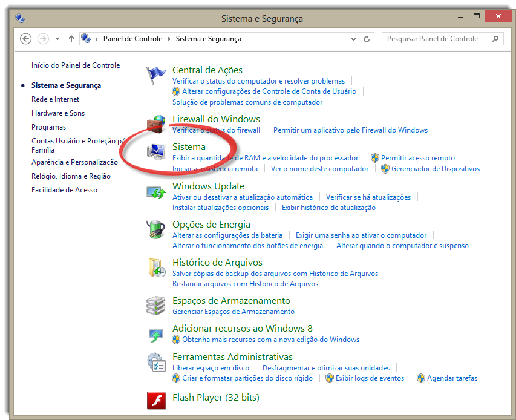Click shield icon beside Permitir acesso remoto

tap(375, 158)
